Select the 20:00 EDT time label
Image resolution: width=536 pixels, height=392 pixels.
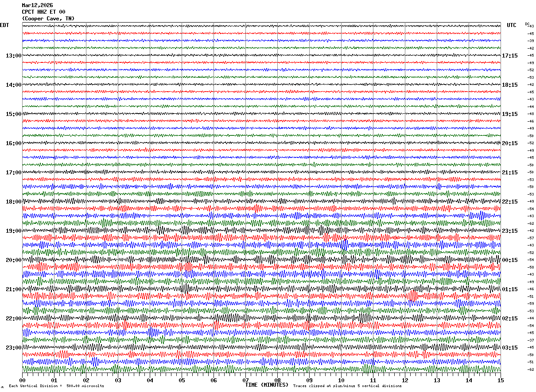tap(13, 260)
